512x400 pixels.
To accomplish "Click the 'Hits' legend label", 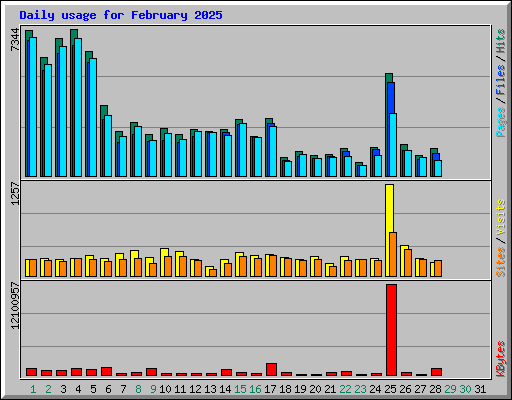I will [x=500, y=41].
